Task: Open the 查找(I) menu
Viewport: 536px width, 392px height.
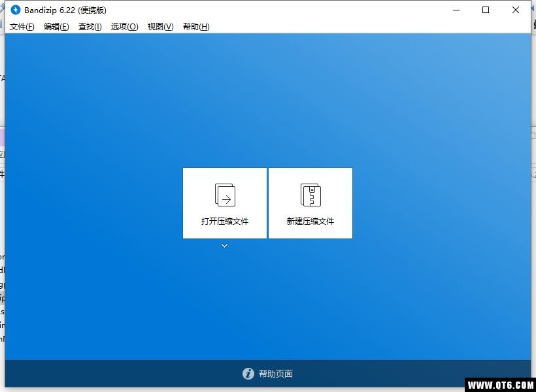Action: click(90, 27)
